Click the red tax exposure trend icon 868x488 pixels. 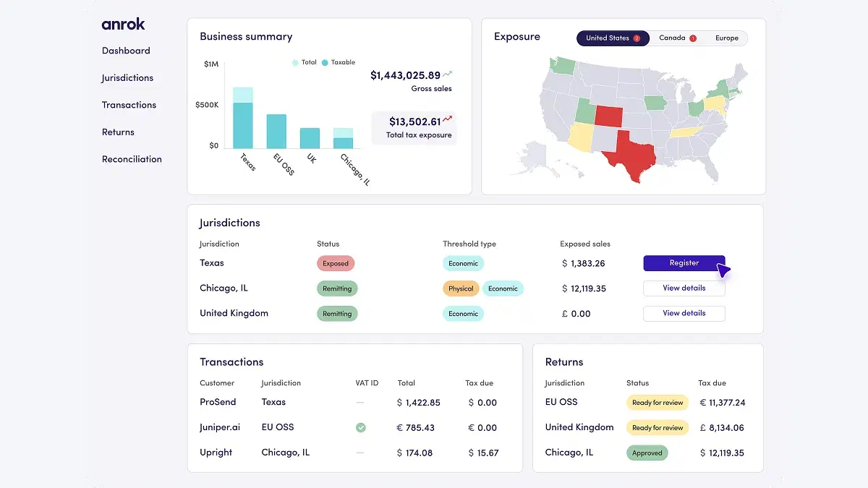[x=448, y=119]
